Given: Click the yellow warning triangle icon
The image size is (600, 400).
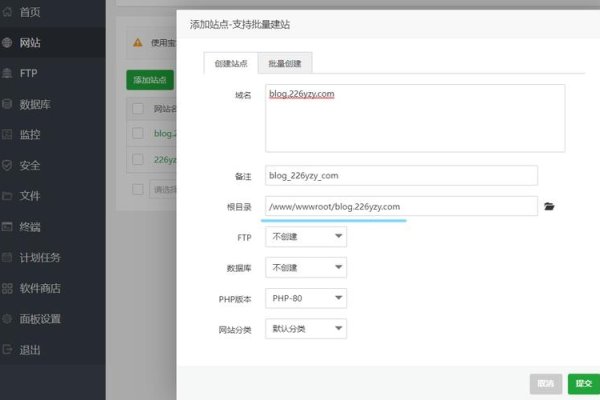Looking at the screenshot, I should tap(137, 43).
